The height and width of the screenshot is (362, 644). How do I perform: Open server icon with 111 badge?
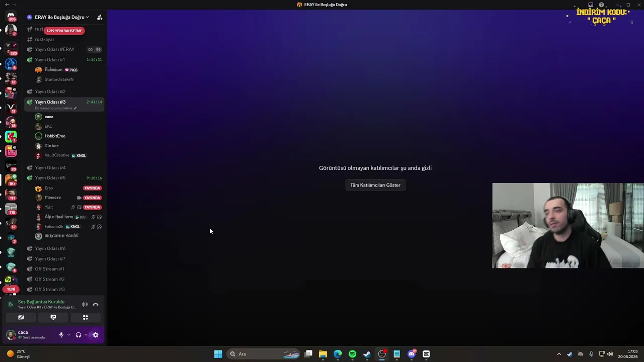point(11,194)
